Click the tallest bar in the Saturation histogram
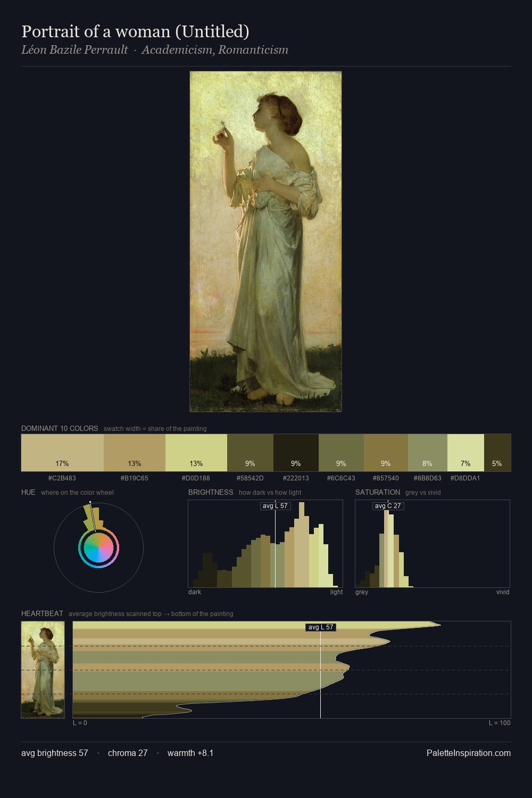The image size is (532, 798). [386, 548]
